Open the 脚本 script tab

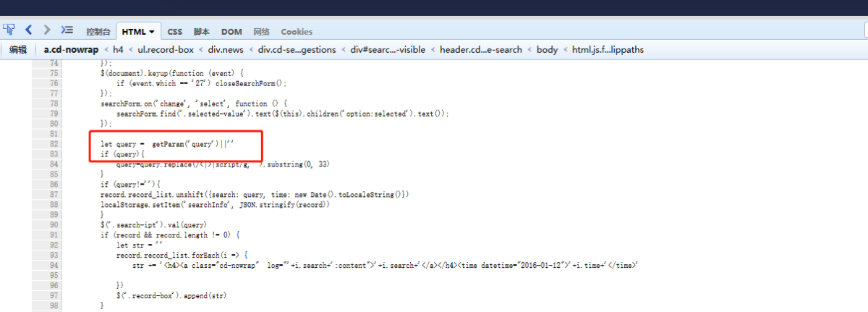[201, 32]
